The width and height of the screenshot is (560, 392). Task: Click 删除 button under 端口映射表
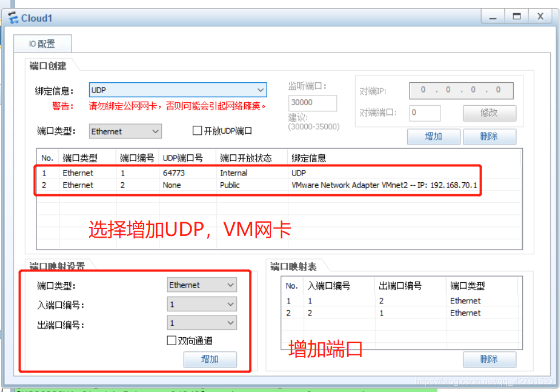tap(489, 359)
